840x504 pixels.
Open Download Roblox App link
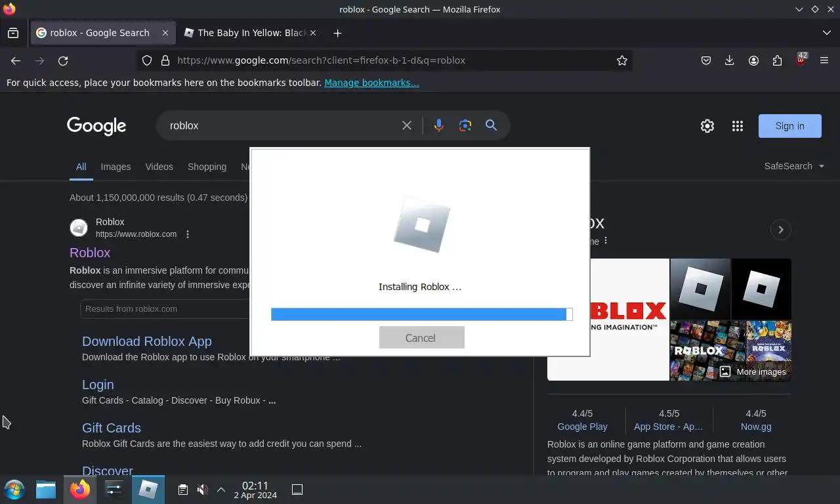[146, 341]
